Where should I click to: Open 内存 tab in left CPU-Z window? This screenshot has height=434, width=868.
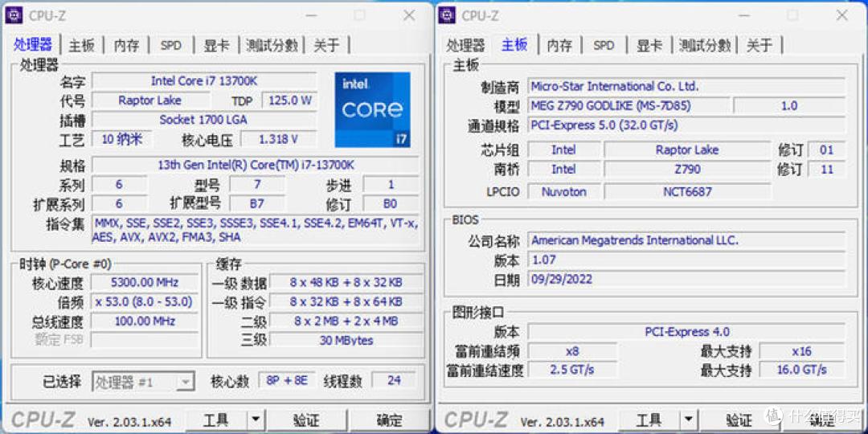coord(127,45)
